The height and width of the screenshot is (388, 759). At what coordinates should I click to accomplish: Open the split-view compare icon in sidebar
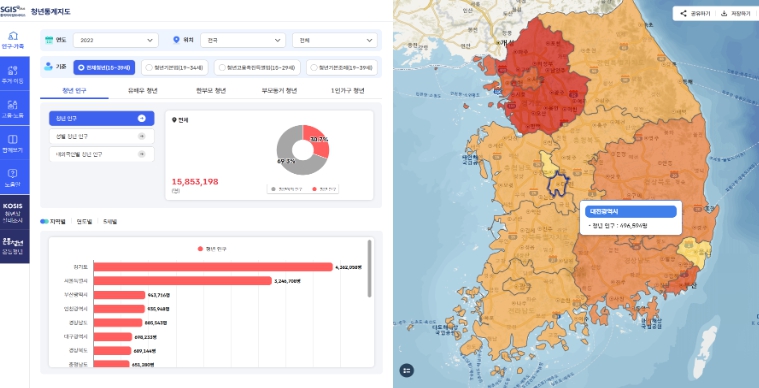click(x=13, y=139)
